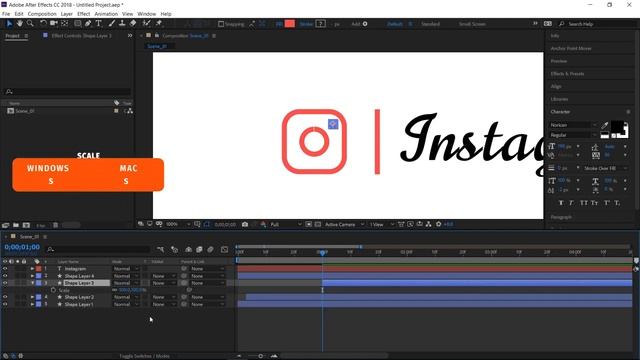The image size is (640, 360).
Task: Open Shape Layer 4 parent dropdown
Action: point(207,276)
